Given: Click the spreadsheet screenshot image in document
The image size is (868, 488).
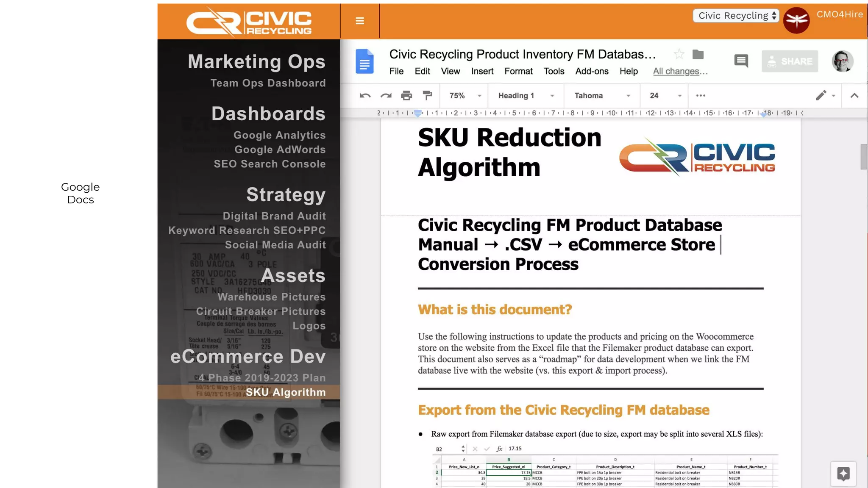Looking at the screenshot, I should pyautogui.click(x=605, y=466).
